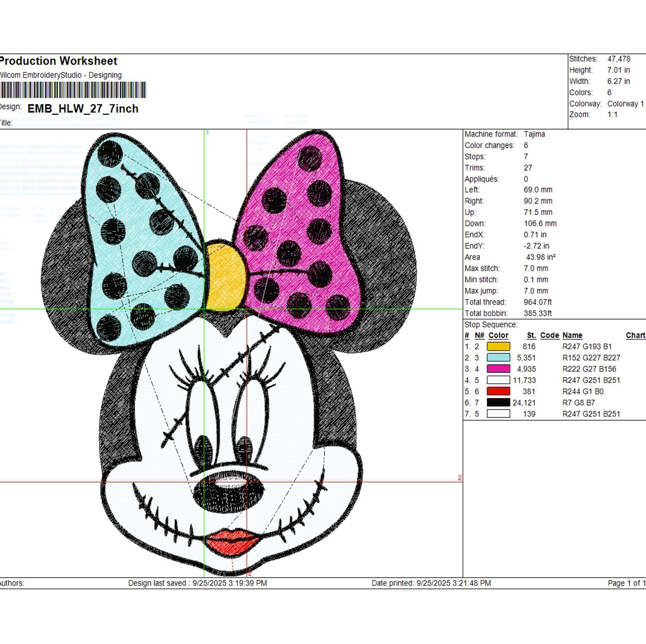646x644 pixels.
Task: Select the Total thread value '964.07ft'
Action: [538, 302]
